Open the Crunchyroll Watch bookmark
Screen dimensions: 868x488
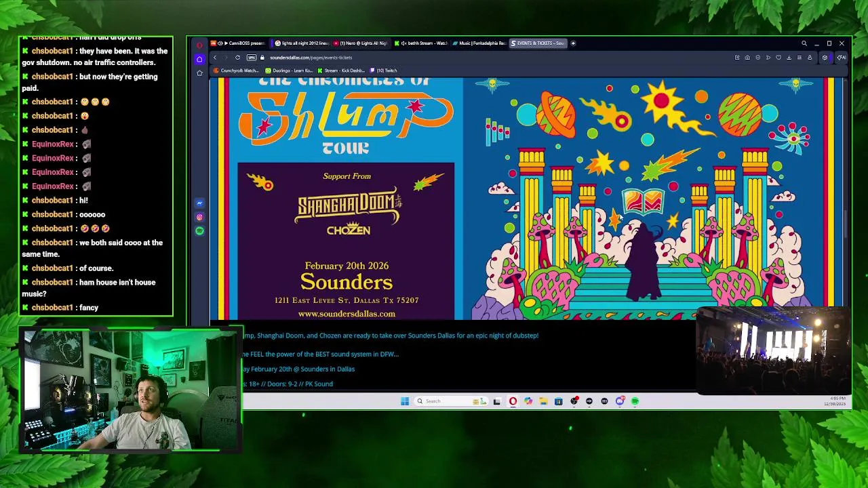236,70
